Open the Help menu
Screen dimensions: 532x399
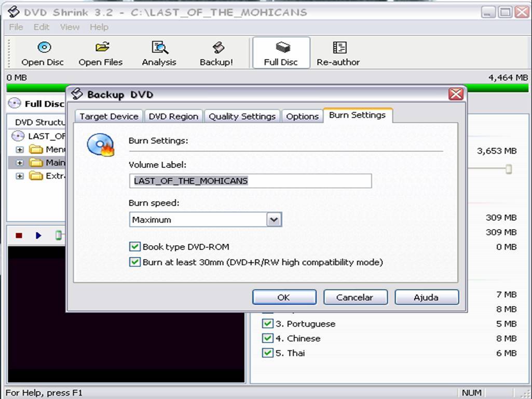coord(99,27)
